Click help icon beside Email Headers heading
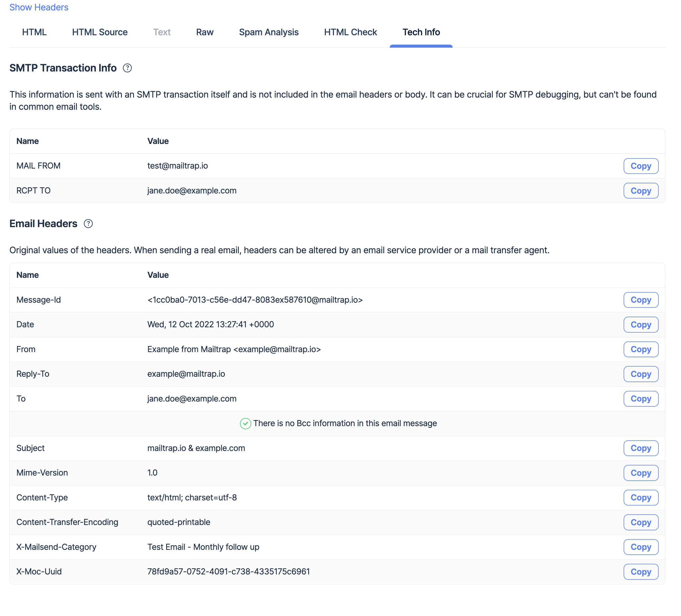The image size is (681, 616). tap(88, 224)
